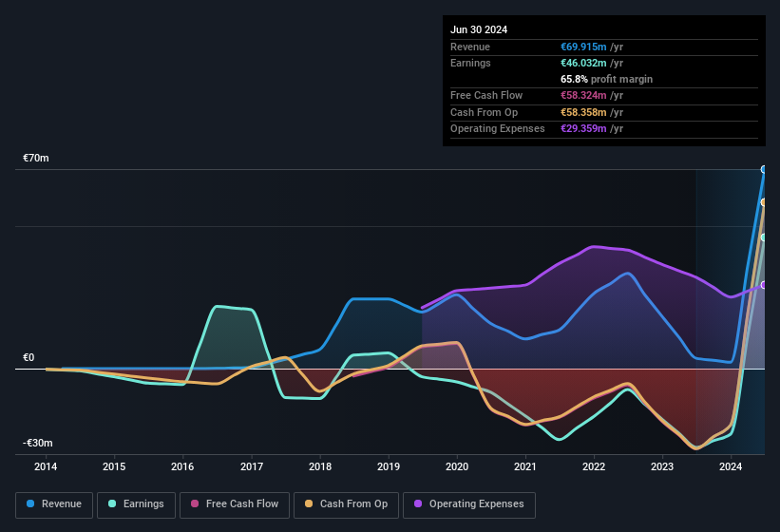Click the pink Free Cash Flow dot

point(192,504)
